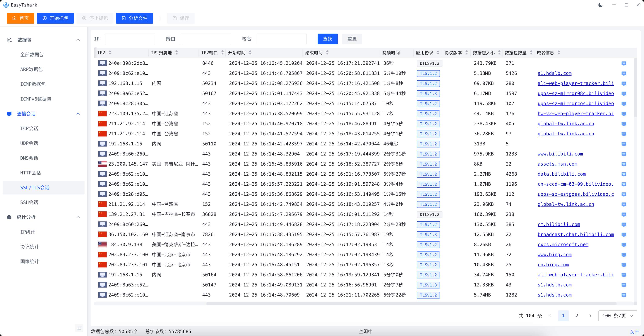Click China flag icon for 223.109.175.2 row

pos(102,114)
